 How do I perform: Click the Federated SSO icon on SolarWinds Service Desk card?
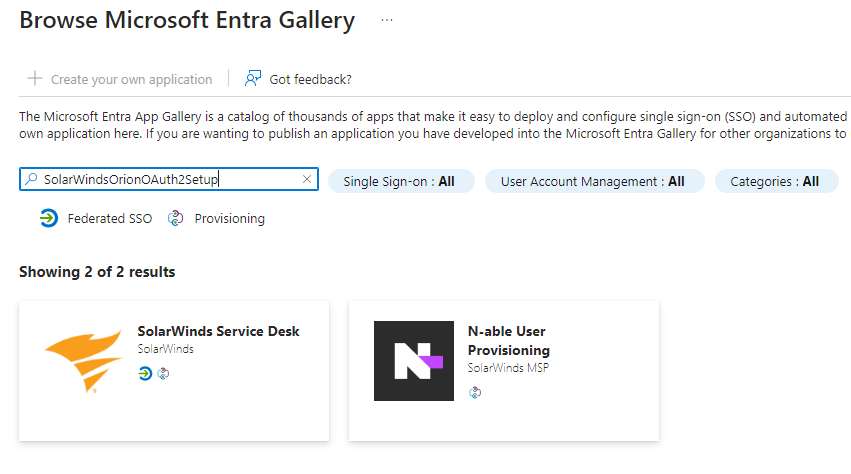pyautogui.click(x=145, y=373)
